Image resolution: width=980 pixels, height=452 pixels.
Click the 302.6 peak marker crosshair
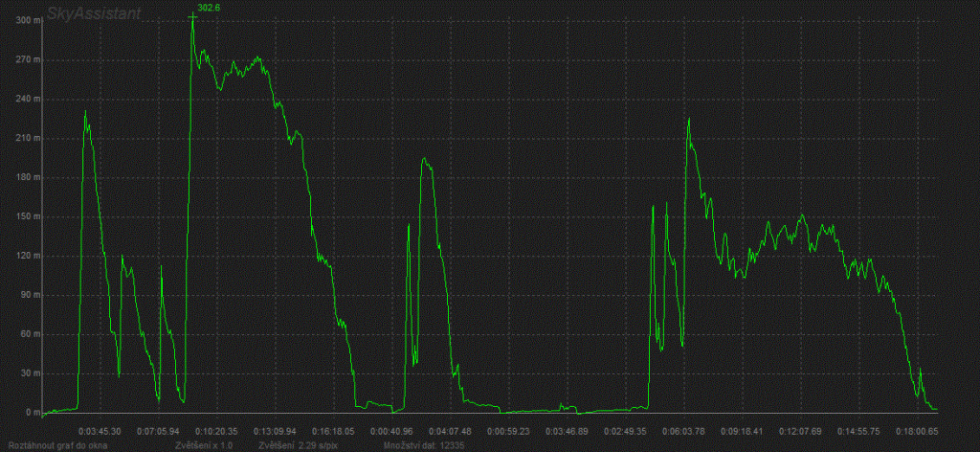pyautogui.click(x=192, y=16)
